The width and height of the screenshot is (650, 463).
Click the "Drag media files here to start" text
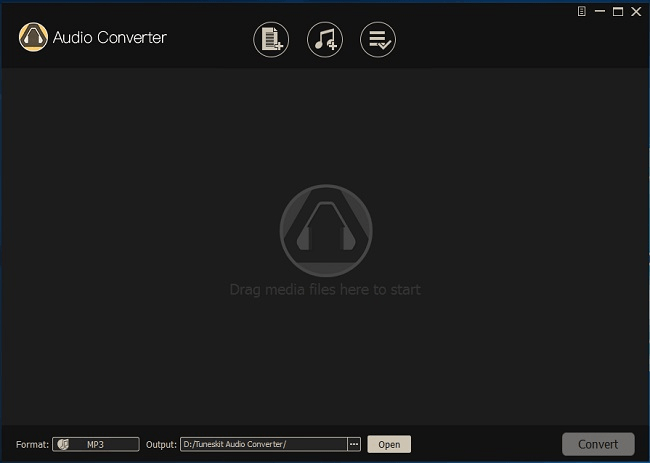pos(325,290)
